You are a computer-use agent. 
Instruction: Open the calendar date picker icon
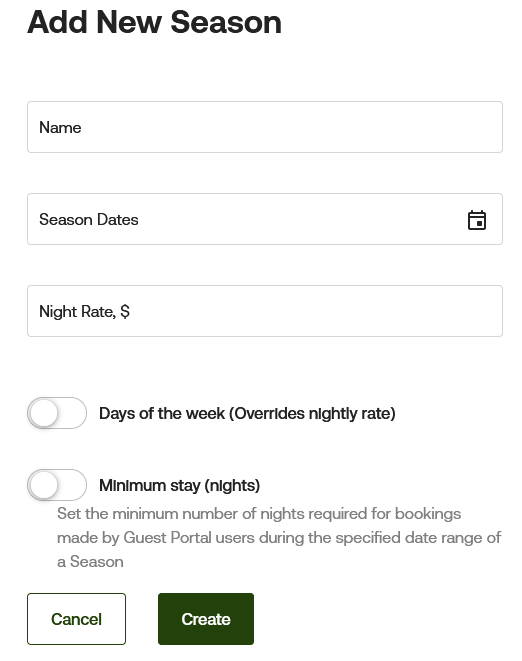(476, 220)
